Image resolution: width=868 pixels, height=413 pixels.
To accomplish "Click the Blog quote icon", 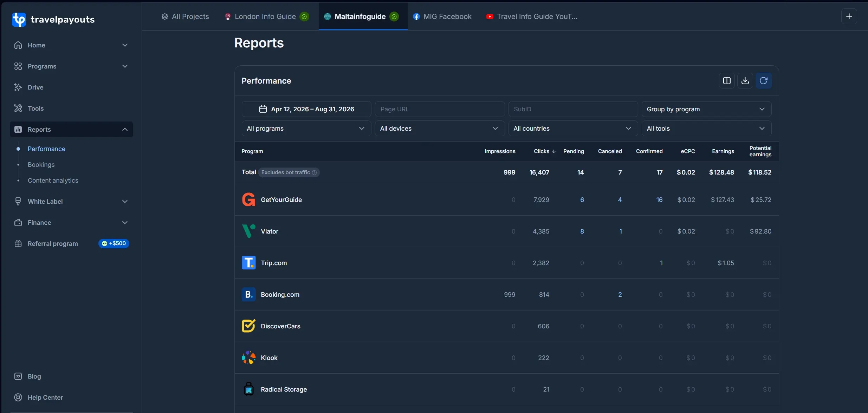I will [18, 376].
